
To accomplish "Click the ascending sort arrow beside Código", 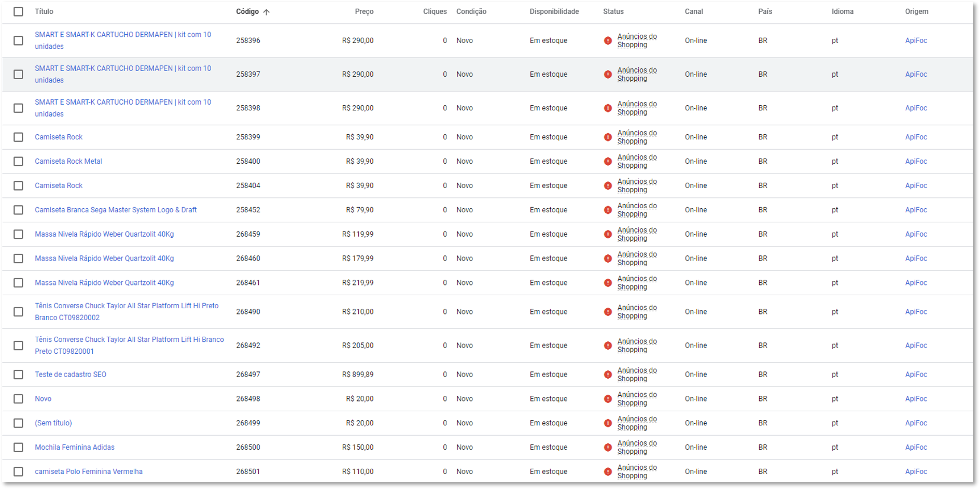I will point(267,12).
